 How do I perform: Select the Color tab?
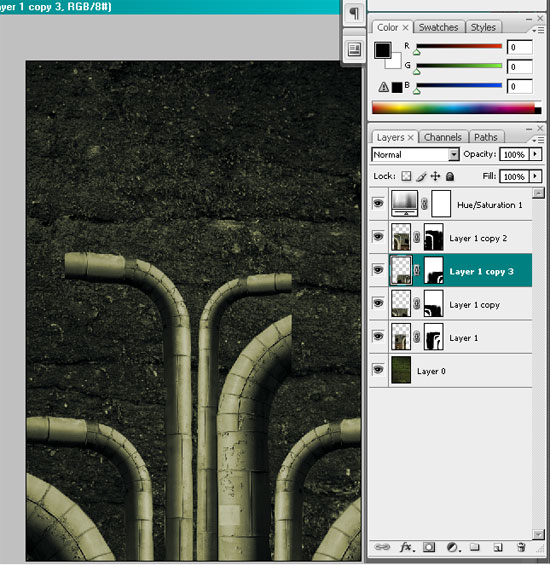pyautogui.click(x=387, y=27)
